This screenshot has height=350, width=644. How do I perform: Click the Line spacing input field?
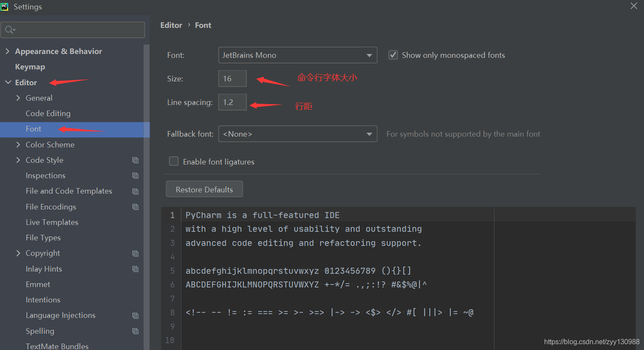pos(232,102)
